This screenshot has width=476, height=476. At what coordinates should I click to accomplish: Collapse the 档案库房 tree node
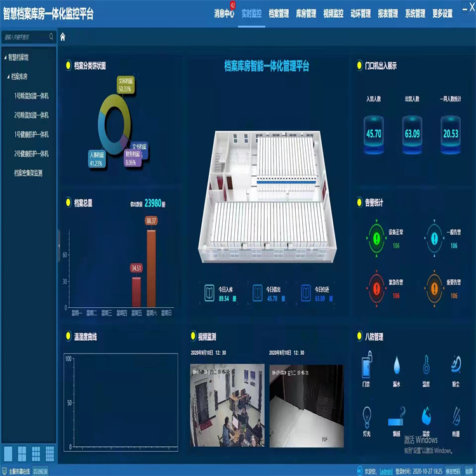tap(9, 77)
